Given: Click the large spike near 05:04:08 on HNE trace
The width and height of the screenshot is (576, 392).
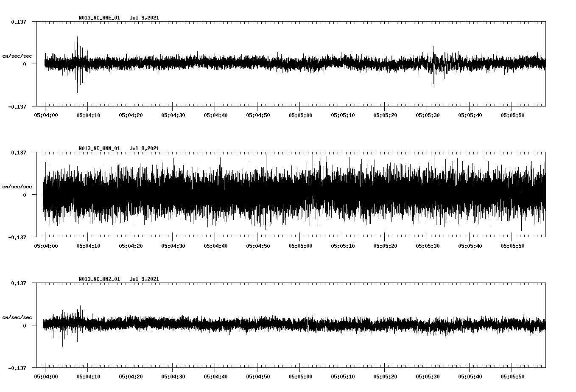Looking at the screenshot, I should 78,64.
